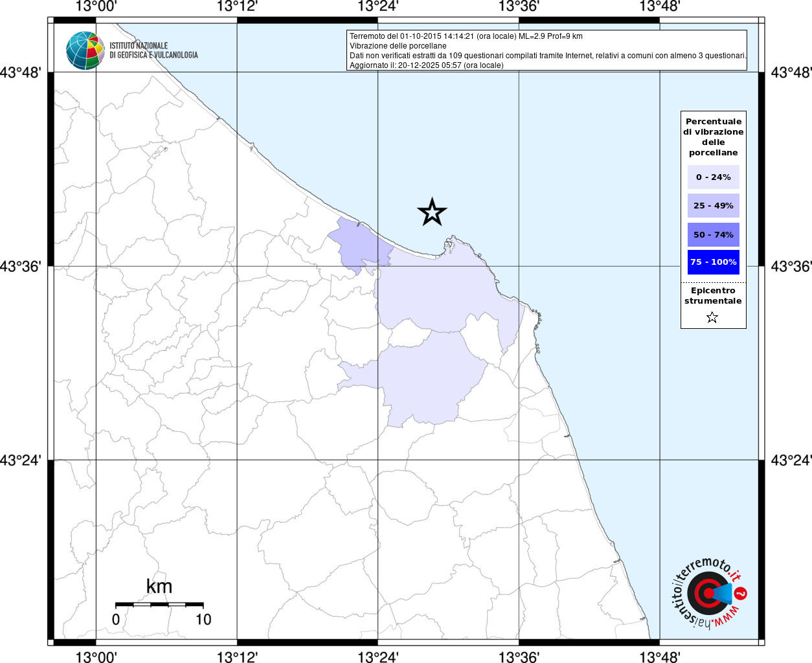This screenshot has width=812, height=663.
Task: Select the 25 - 49% legend swatch
Action: tap(713, 206)
